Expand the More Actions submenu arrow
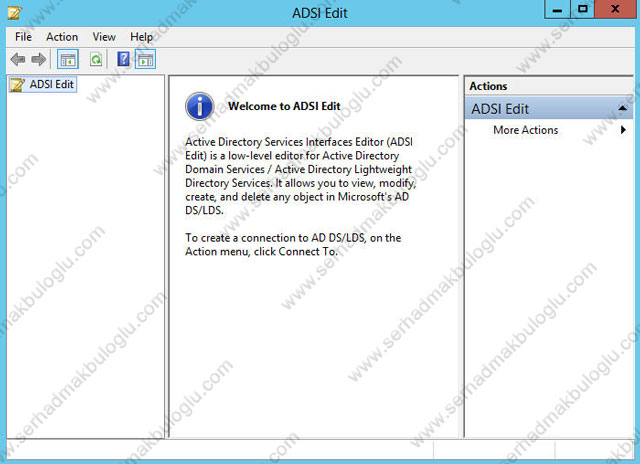 pyautogui.click(x=623, y=130)
